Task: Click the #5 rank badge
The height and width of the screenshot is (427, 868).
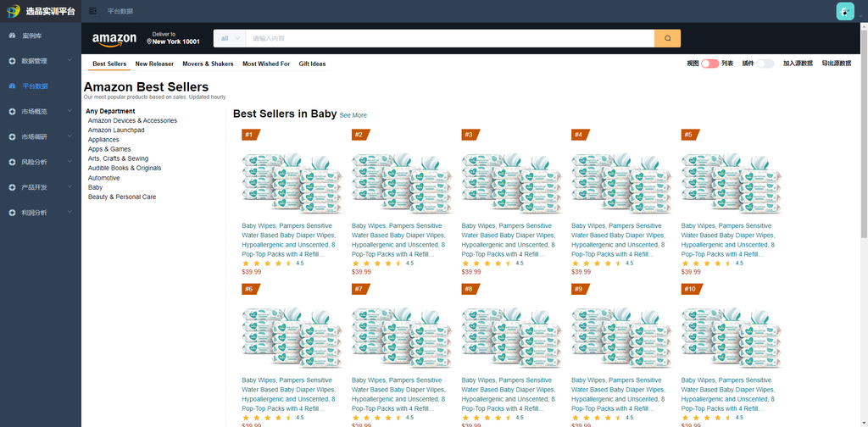Action: click(x=690, y=135)
